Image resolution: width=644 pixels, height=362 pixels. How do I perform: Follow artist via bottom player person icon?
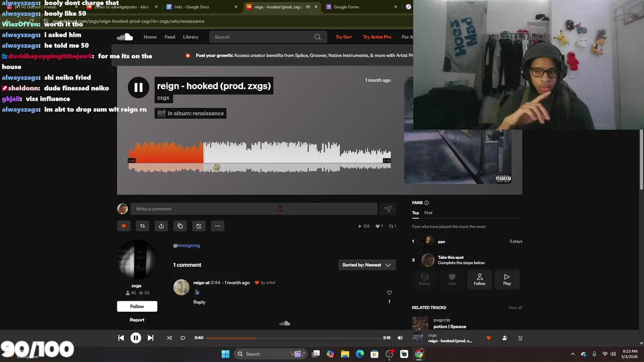[x=505, y=338]
